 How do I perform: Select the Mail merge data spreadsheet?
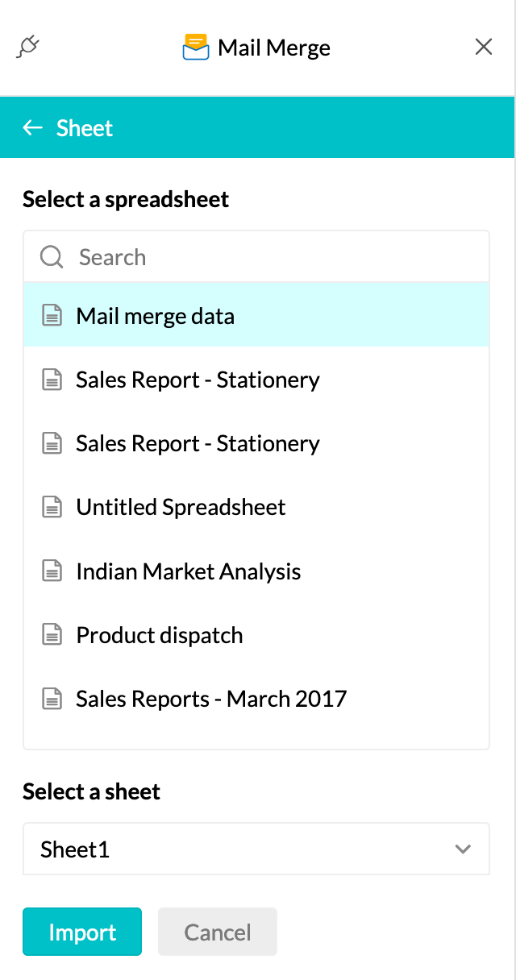[155, 315]
